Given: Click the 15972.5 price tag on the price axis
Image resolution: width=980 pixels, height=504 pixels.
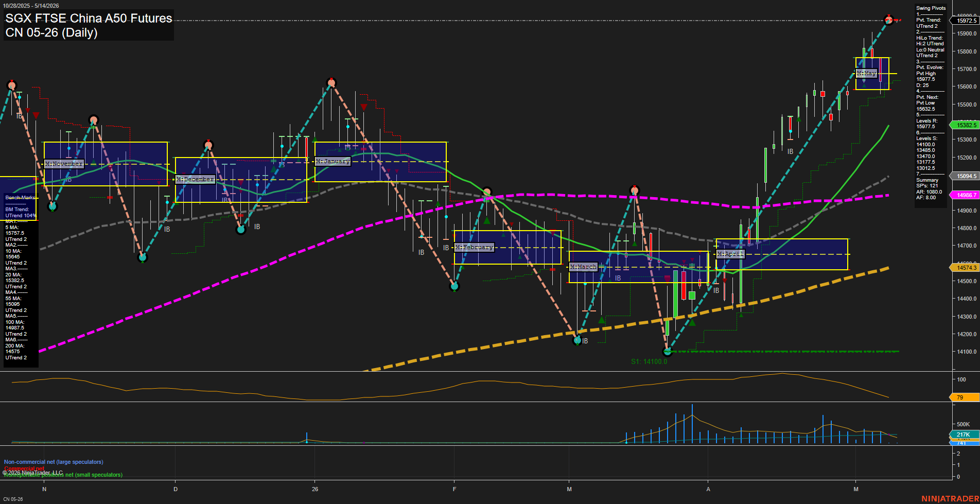Looking at the screenshot, I should tap(966, 21).
